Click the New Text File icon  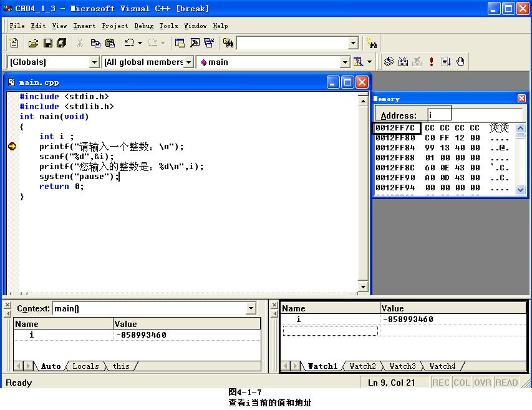[x=14, y=43]
